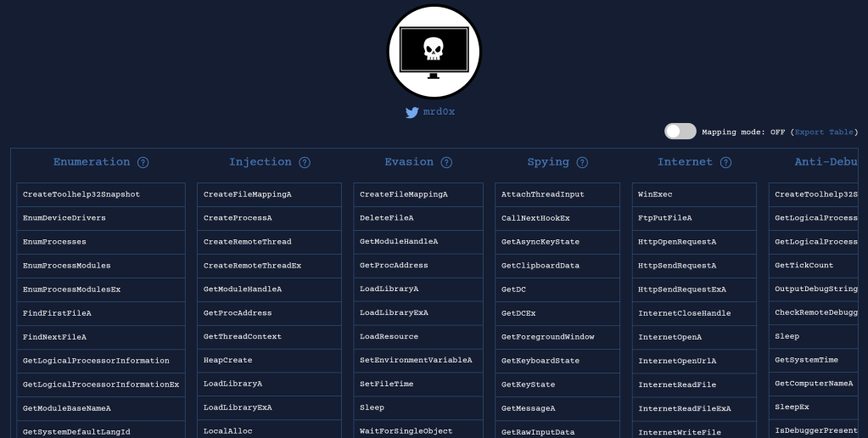Open the Evasion help question mark icon
The width and height of the screenshot is (868, 438).
tap(446, 162)
